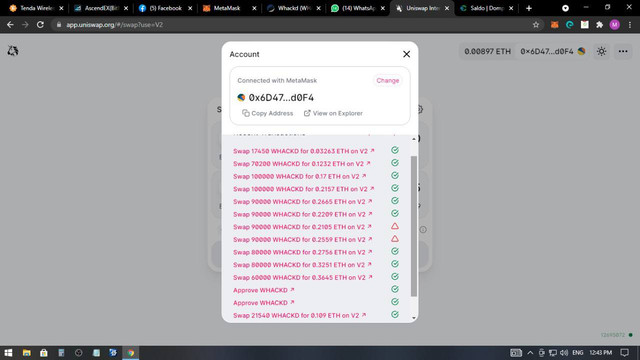Viewport: 640px width, 360px height.
Task: Open the browser extensions puzzle icon
Action: click(599, 25)
